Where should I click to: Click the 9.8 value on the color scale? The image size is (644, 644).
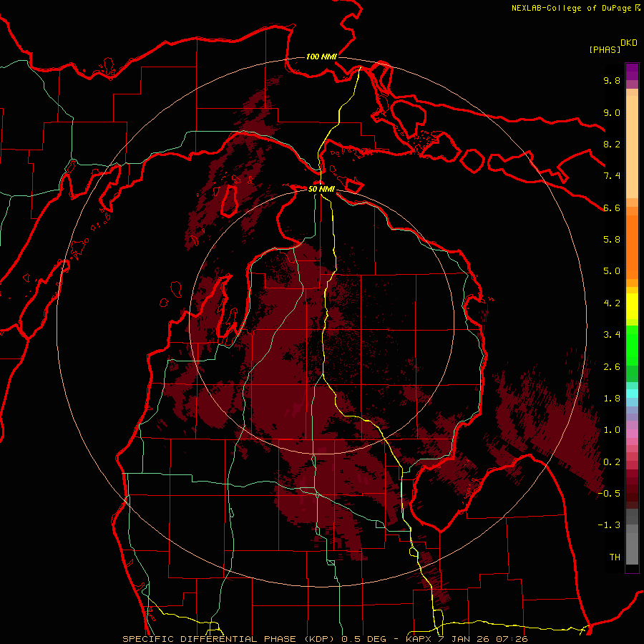click(x=612, y=80)
